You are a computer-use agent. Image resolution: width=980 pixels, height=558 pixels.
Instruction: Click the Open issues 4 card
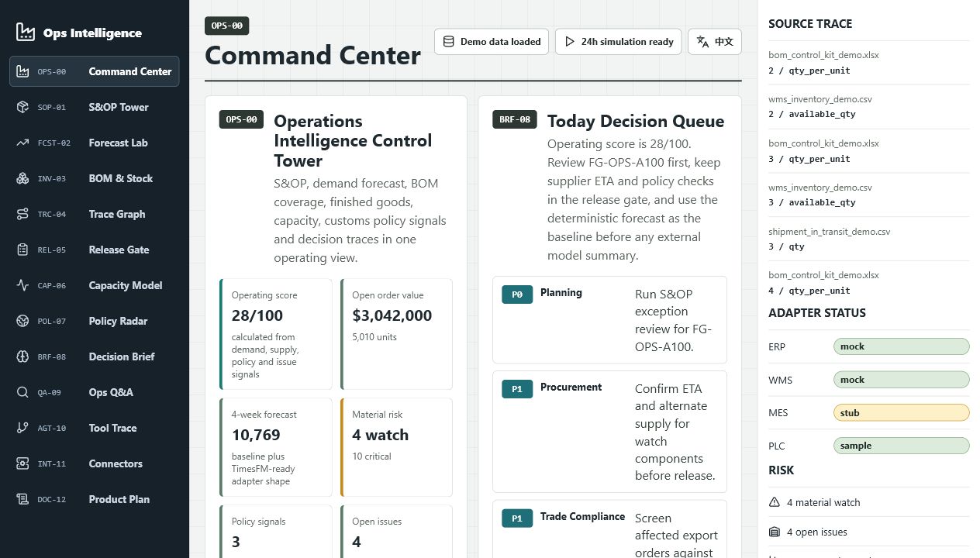point(396,532)
